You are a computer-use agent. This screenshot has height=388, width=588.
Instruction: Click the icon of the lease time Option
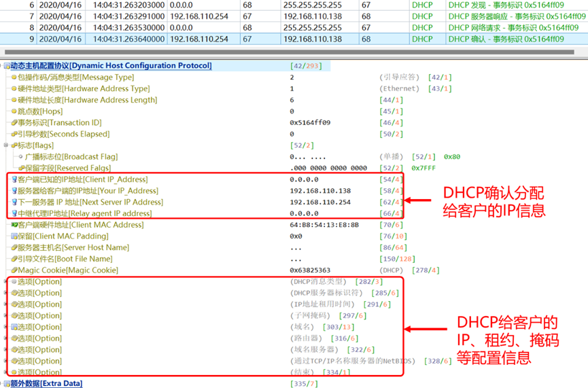point(14,304)
